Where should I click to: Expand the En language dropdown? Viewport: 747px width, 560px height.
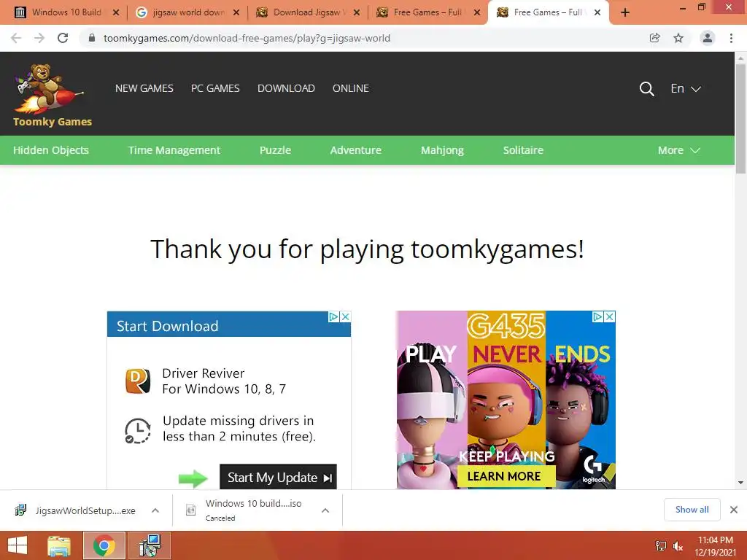[686, 88]
